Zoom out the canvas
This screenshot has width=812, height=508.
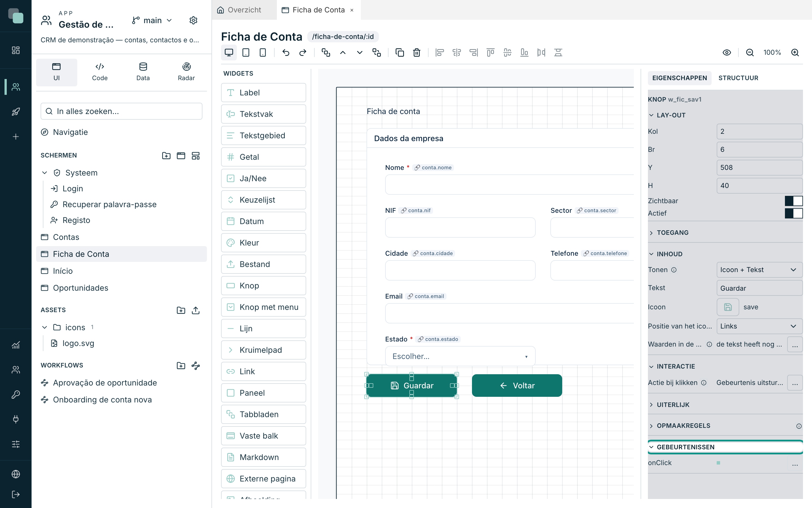(750, 52)
